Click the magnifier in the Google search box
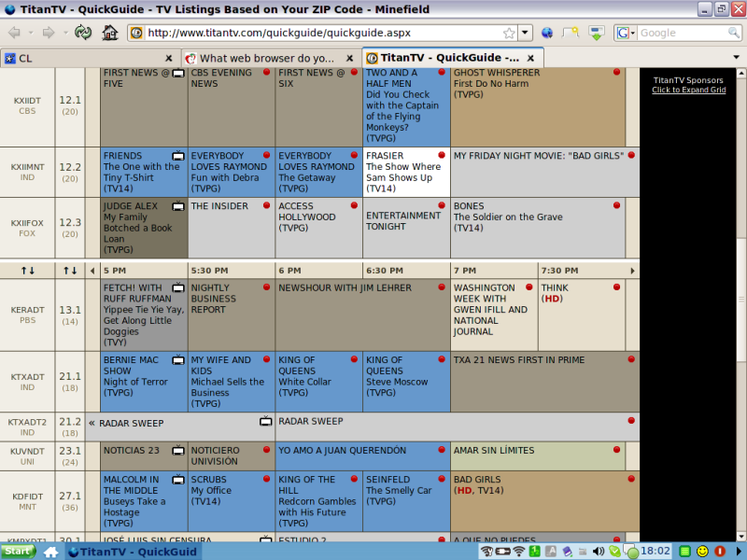 [x=734, y=33]
